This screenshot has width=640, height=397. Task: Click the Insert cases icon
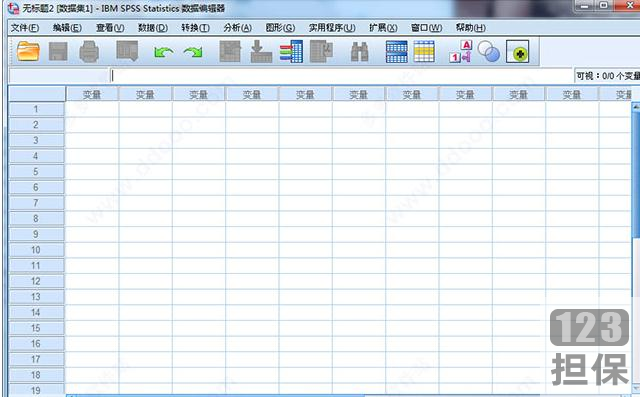(x=396, y=52)
